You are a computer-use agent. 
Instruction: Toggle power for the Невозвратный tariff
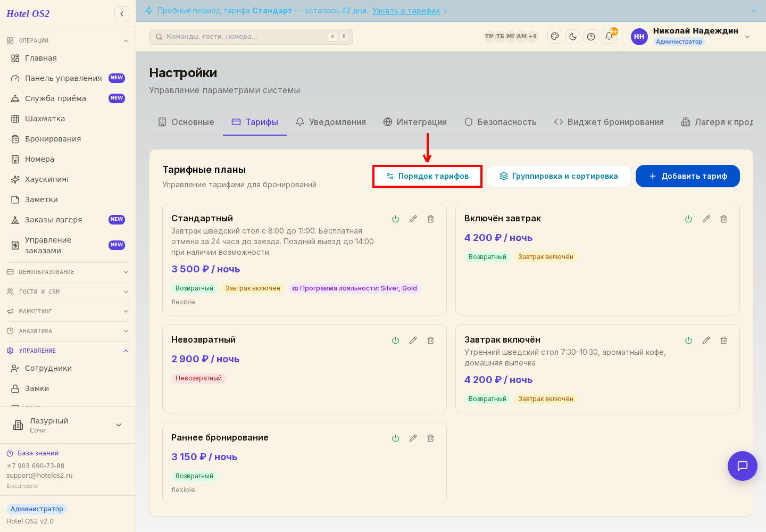395,340
